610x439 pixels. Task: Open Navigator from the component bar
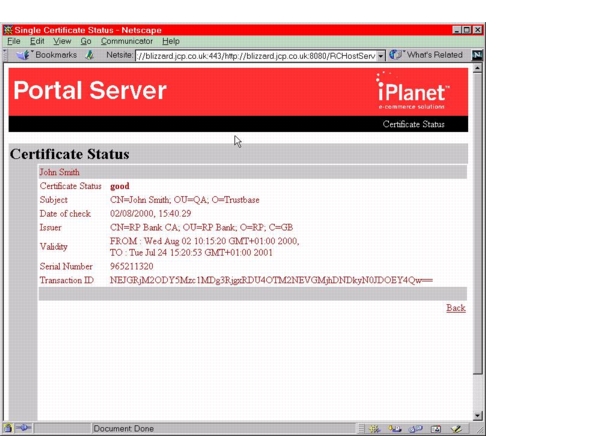pyautogui.click(x=375, y=429)
